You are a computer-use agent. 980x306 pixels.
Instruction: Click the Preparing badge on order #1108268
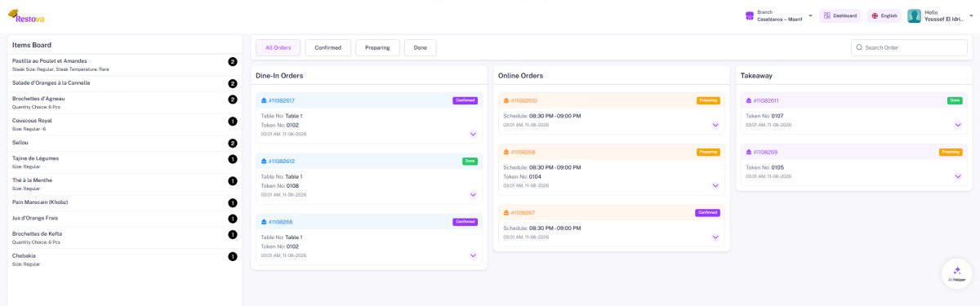[x=708, y=152]
